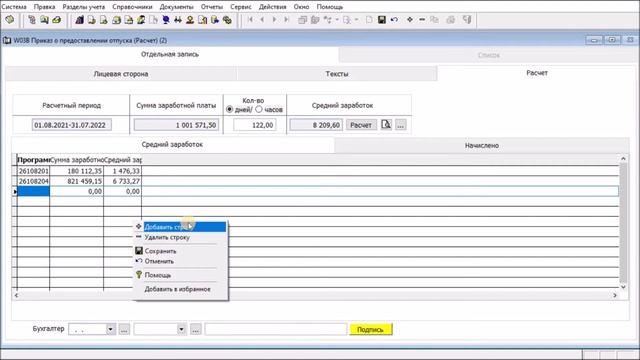
Task: Undo changes with the blue arrow icon
Action: pos(394,20)
